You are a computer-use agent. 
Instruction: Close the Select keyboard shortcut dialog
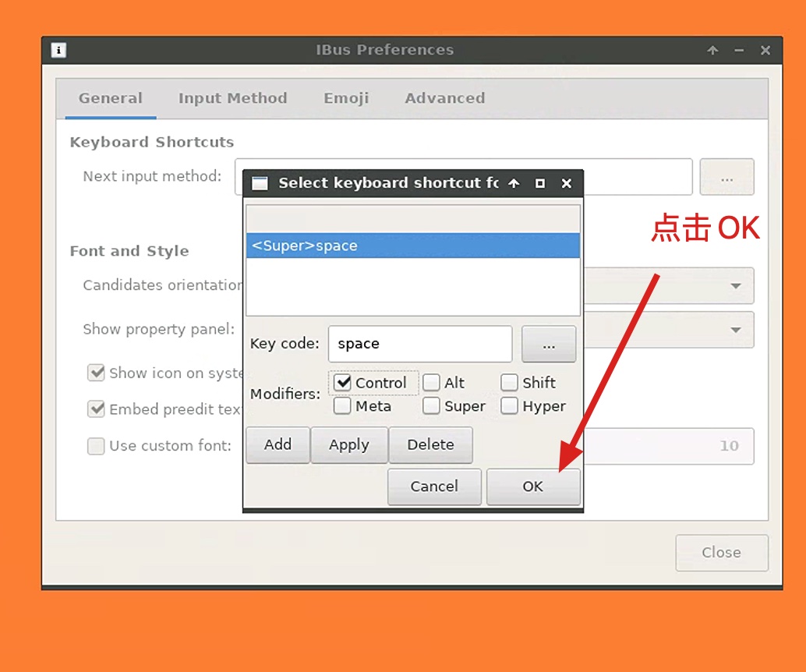click(x=567, y=183)
